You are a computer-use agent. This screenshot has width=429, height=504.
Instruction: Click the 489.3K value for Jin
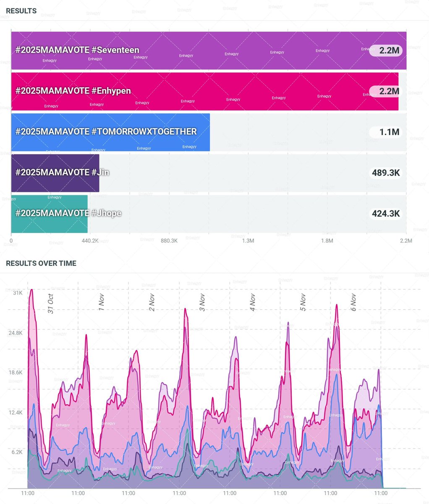pos(386,173)
